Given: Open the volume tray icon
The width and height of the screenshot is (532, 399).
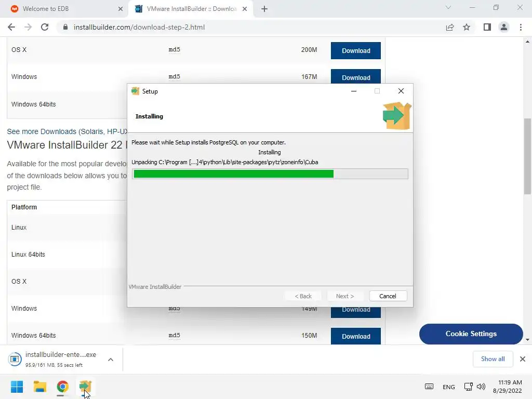Looking at the screenshot, I should [x=481, y=387].
